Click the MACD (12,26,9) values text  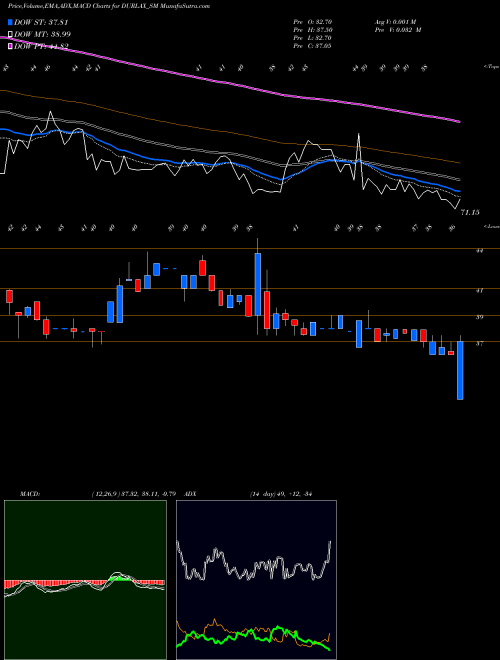tap(133, 494)
